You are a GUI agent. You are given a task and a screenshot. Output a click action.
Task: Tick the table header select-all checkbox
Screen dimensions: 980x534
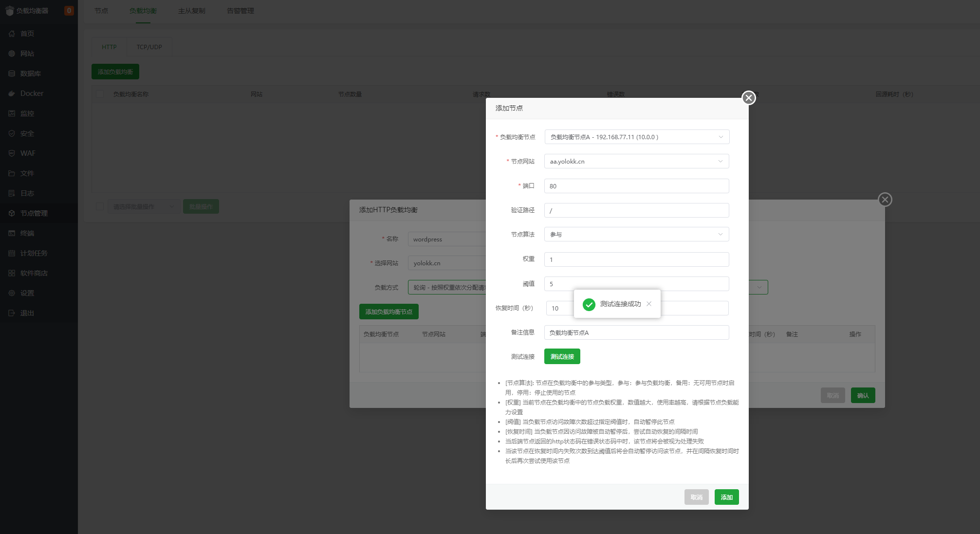pyautogui.click(x=100, y=94)
